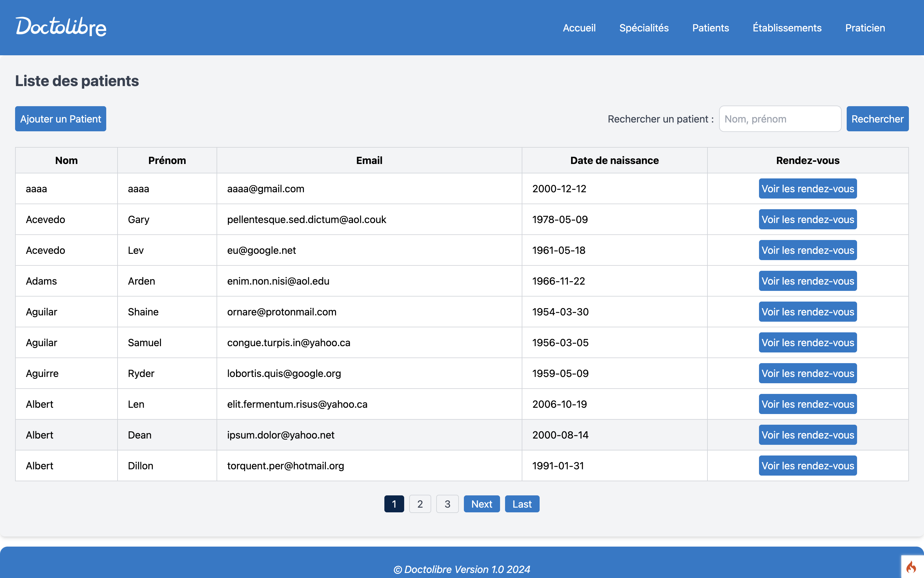This screenshot has height=578, width=924.
Task: Navigate to the Spécialités page
Action: coord(644,28)
